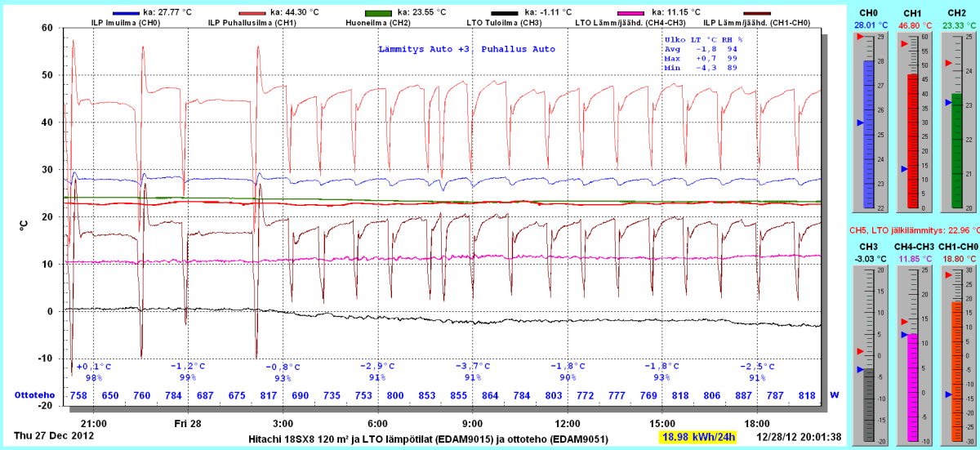This screenshot has width=980, height=450.
Task: Click the CH1 thermometer red bar
Action: 914,139
